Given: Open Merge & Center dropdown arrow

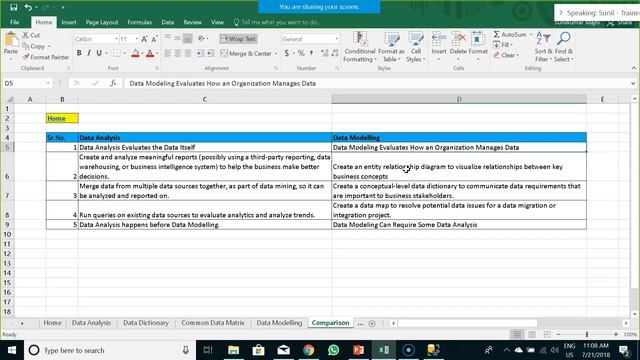Looking at the screenshot, I should [x=276, y=53].
